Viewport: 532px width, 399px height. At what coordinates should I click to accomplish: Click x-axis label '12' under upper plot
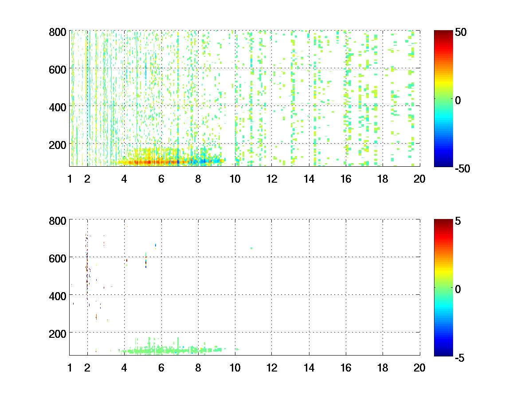[272, 179]
